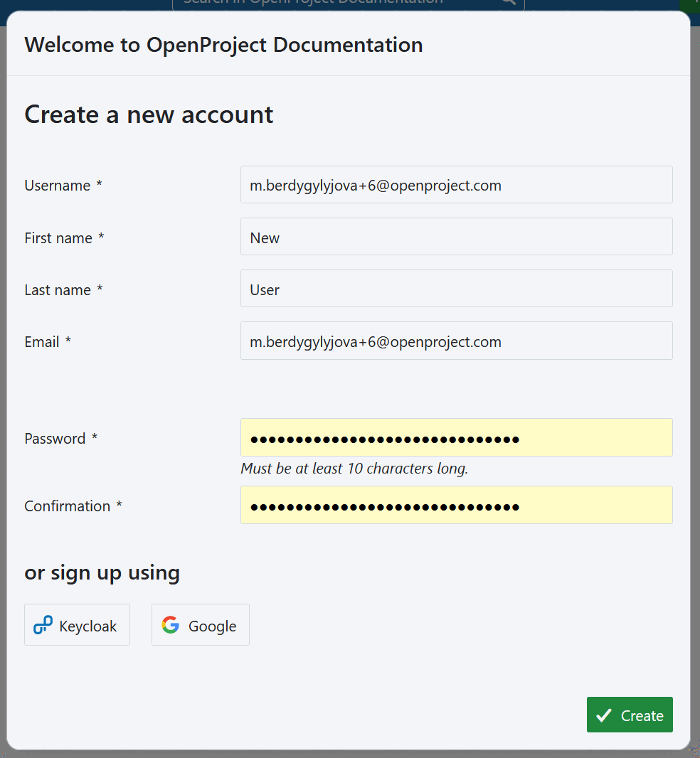Select the Confirmation password field
The height and width of the screenshot is (758, 700).
coord(456,505)
